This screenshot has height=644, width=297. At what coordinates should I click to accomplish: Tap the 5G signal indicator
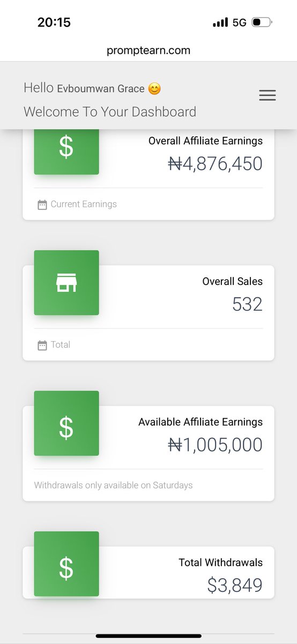(239, 23)
